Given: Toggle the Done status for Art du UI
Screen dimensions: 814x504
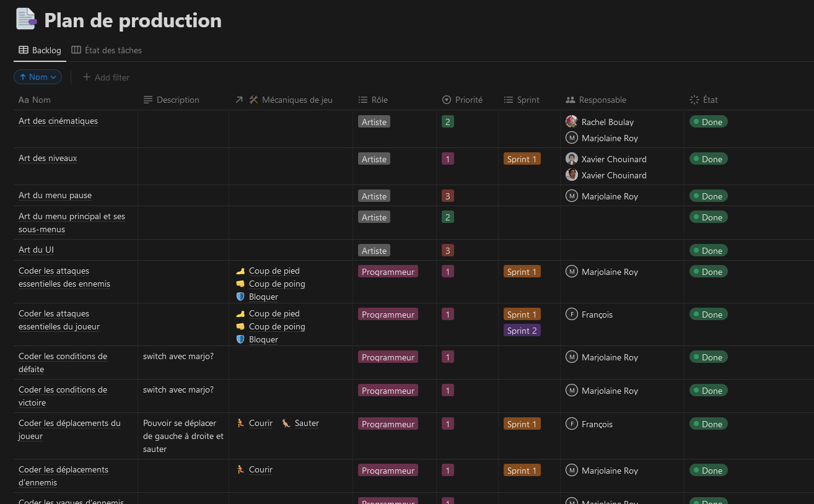Looking at the screenshot, I should 708,251.
